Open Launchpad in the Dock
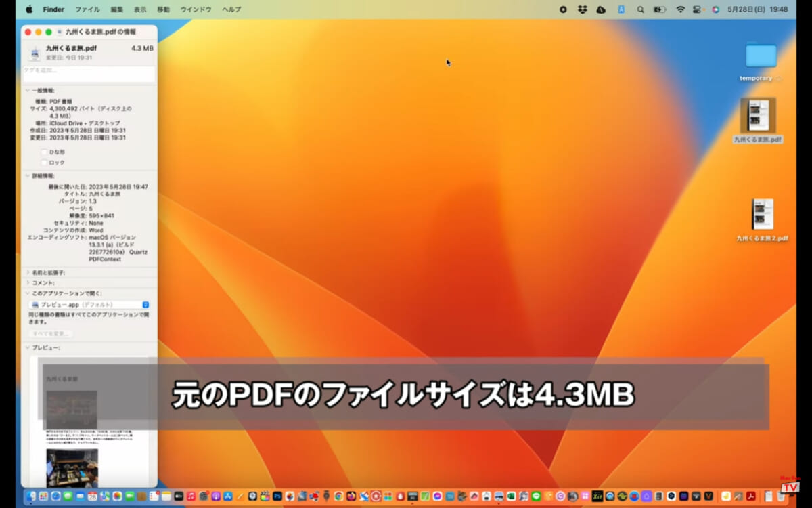812x508 pixels. 43,496
